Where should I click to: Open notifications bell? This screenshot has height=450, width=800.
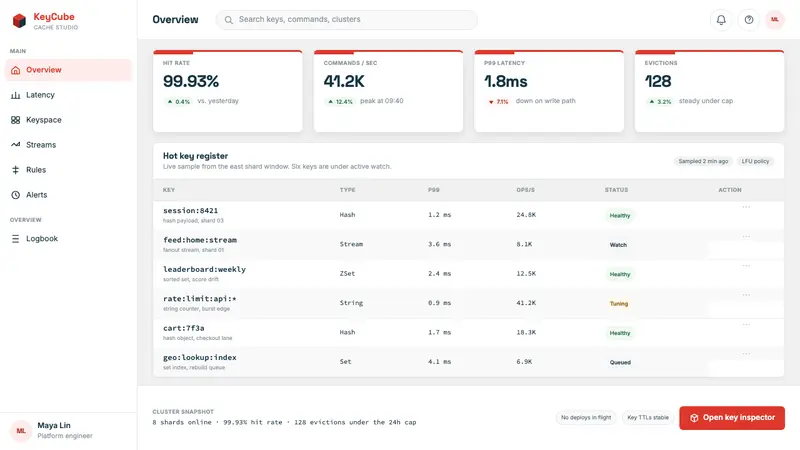click(721, 20)
